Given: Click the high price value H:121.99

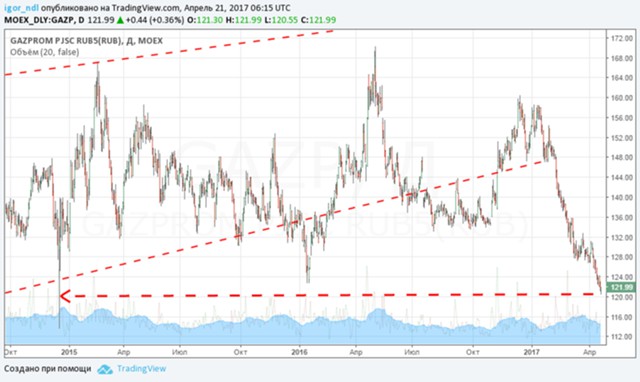Looking at the screenshot, I should click(x=244, y=20).
